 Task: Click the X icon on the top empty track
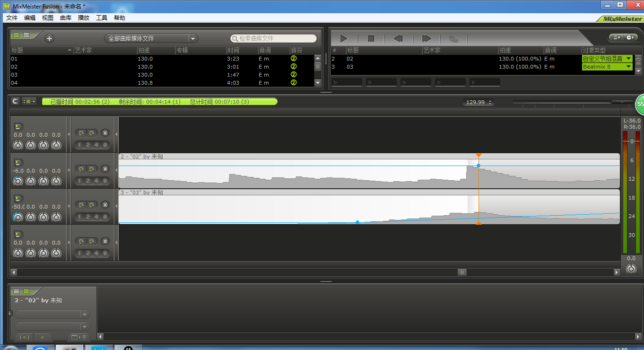click(x=105, y=133)
